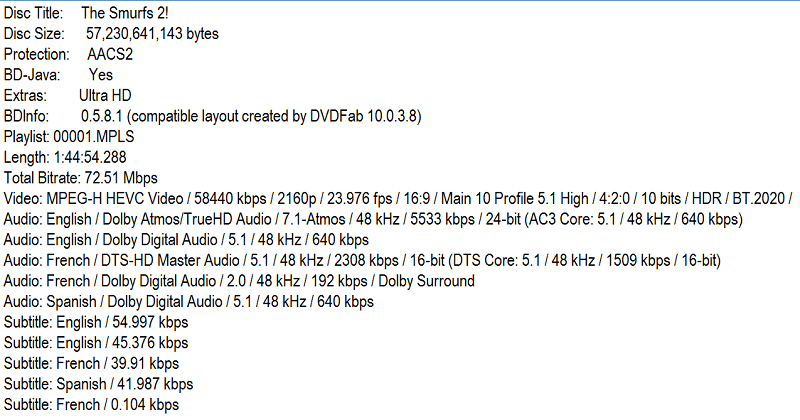Click the English subtitle at 54.997 kbps

96,323
